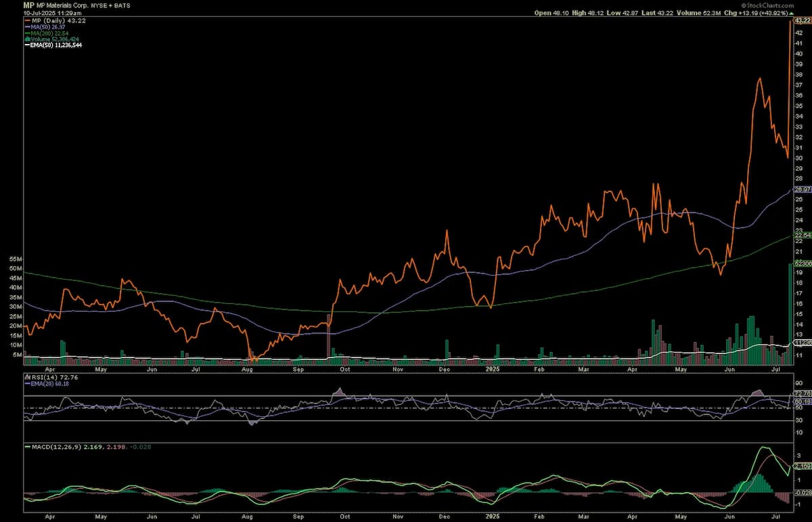Click the 2.169 tag on MACD axis
Screen dimensions: 812x522
[x=803, y=466]
